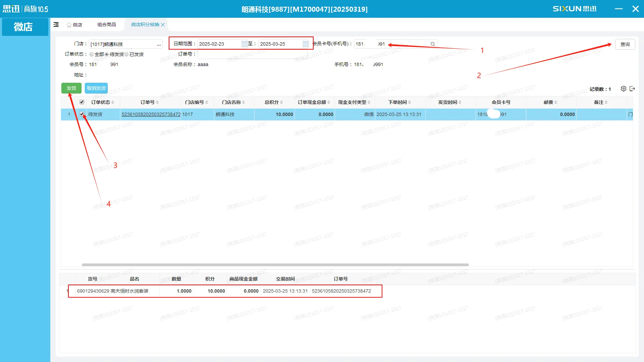
Task: Click the export table icon
Action: 632,89
